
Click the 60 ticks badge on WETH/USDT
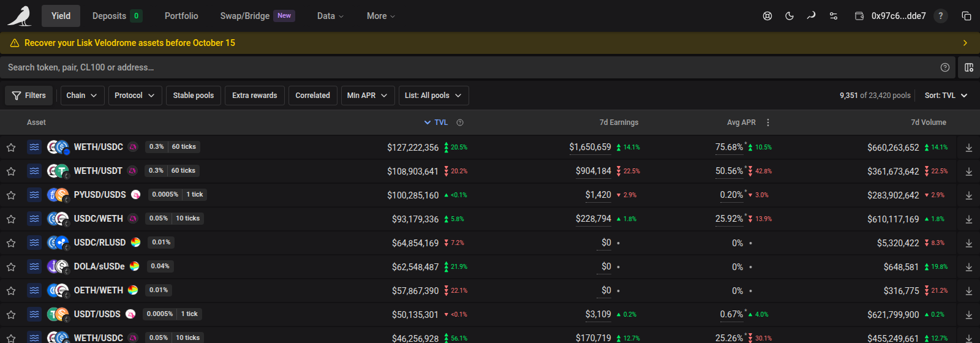click(x=183, y=171)
